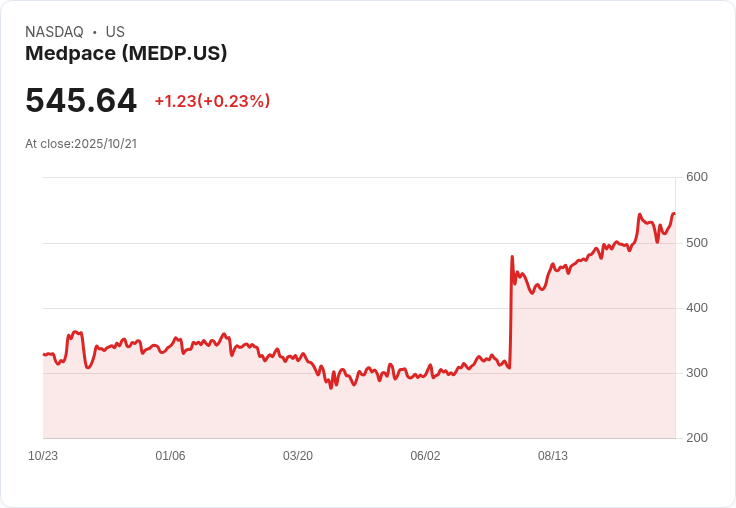Click the 03/20 date on x-axis
Screen dimensions: 736x508
tap(298, 456)
